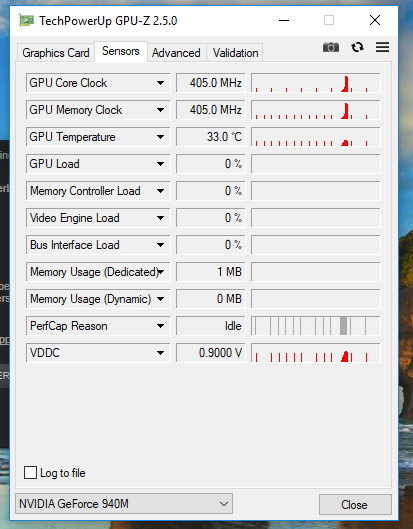Expand the GPU Core Clock dropdown
Screen dimensions: 413x529
click(160, 83)
